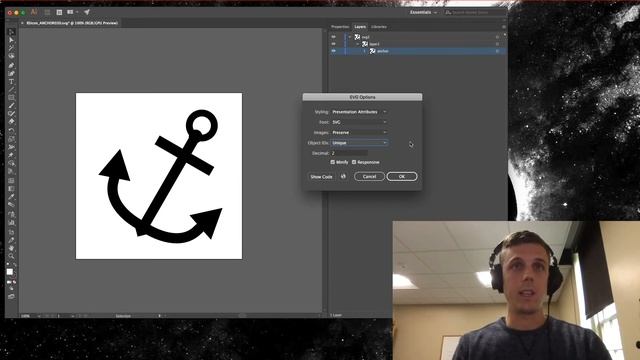The image size is (640, 360).
Task: Select the Gradient tool
Action: (11, 189)
